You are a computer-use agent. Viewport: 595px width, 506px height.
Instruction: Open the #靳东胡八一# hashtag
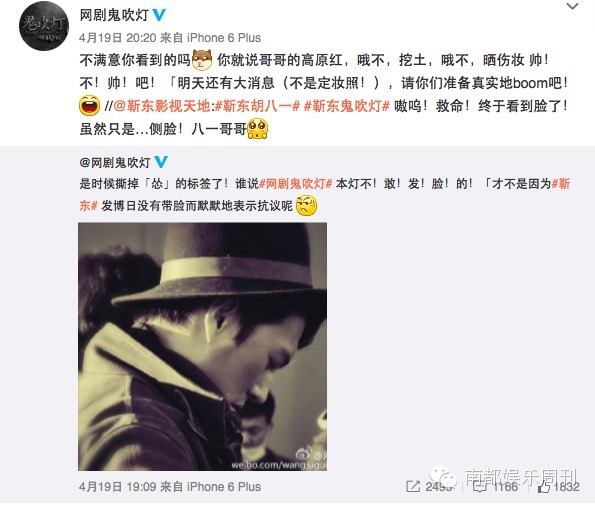tap(257, 106)
